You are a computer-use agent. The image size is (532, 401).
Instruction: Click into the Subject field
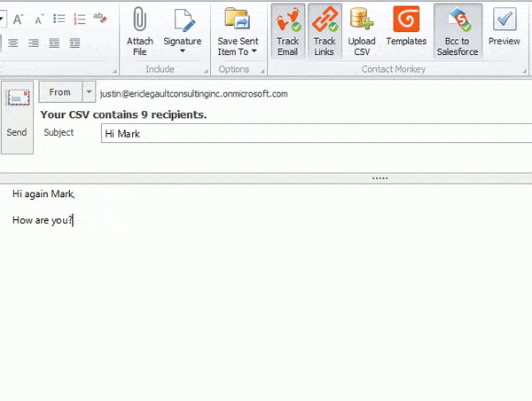[317, 133]
